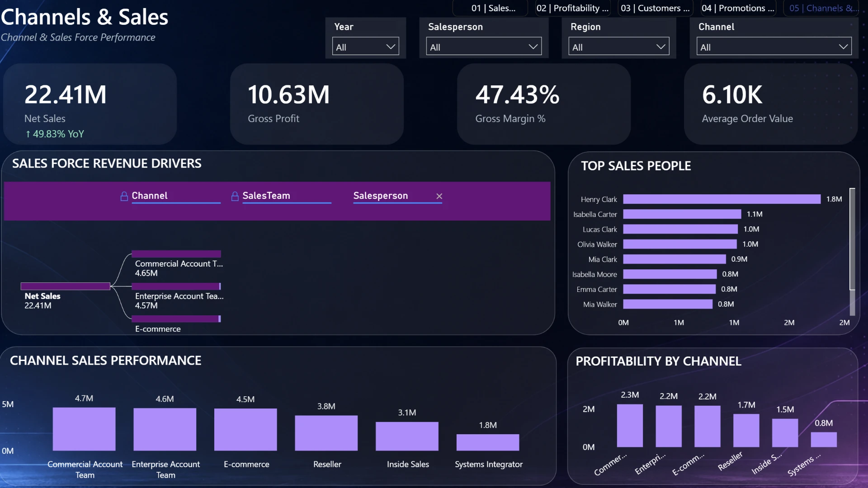Select Mia Clark's sales bar
Image resolution: width=868 pixels, height=488 pixels.
click(x=675, y=259)
